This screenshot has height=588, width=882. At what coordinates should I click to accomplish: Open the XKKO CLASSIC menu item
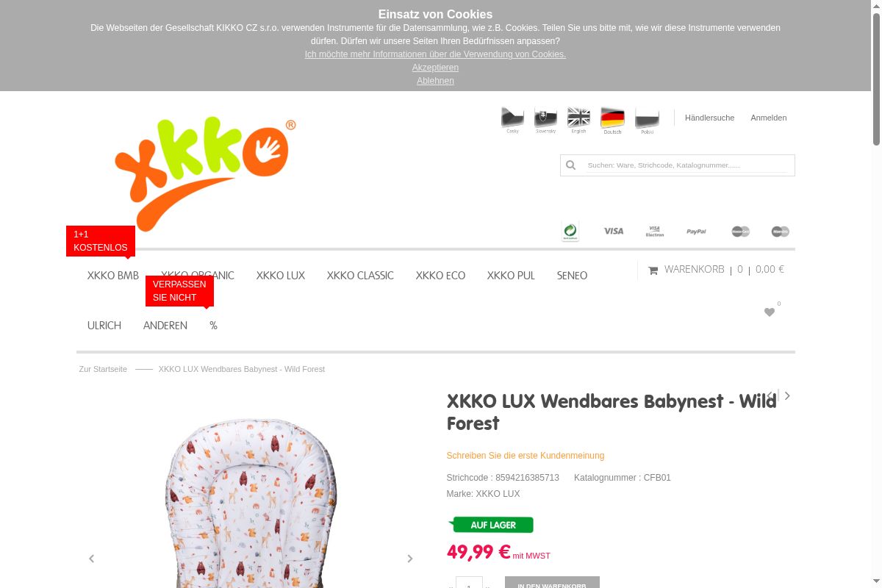(360, 276)
